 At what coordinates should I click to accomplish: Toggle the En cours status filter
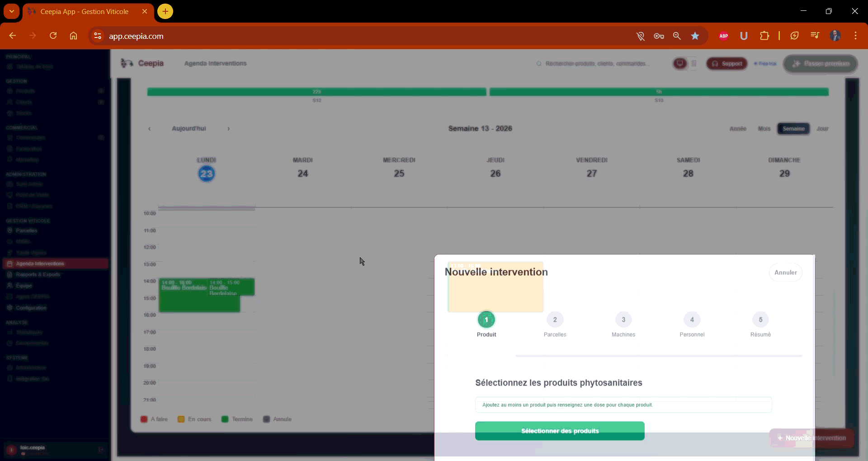182,419
